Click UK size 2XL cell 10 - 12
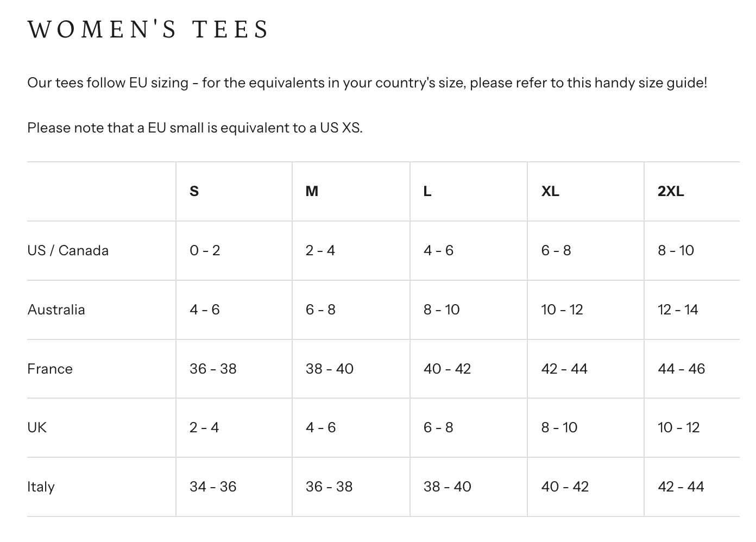The width and height of the screenshot is (756, 542). (678, 427)
